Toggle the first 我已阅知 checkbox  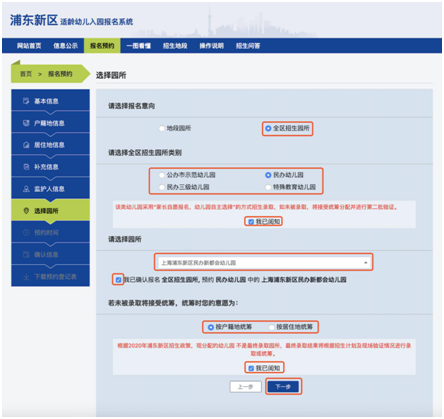(x=251, y=222)
